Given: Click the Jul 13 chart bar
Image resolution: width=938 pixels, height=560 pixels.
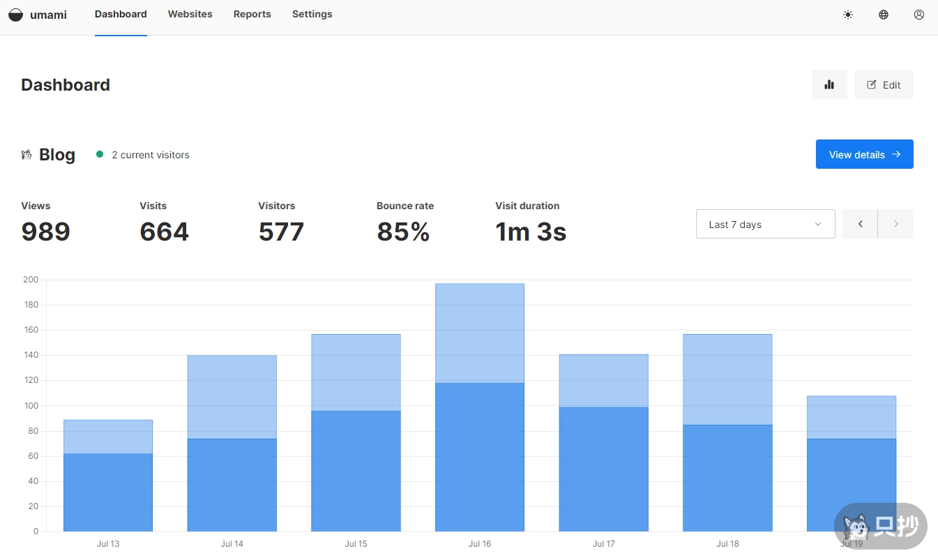Looking at the screenshot, I should point(107,488).
